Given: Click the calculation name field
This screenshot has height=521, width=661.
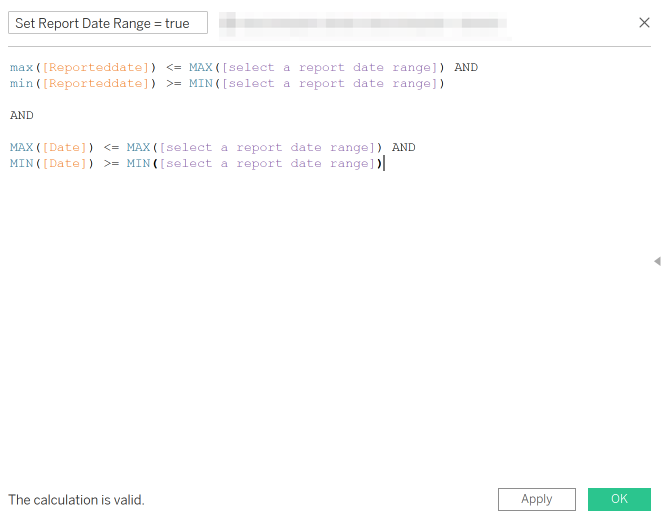Looking at the screenshot, I should coord(108,23).
